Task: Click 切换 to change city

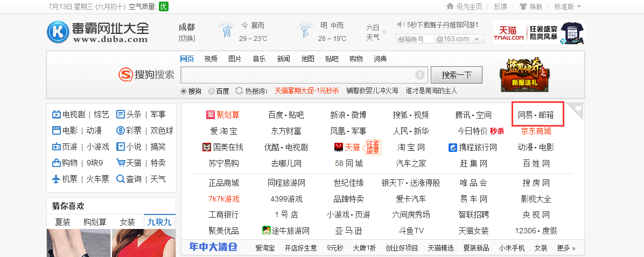Action: [x=186, y=39]
